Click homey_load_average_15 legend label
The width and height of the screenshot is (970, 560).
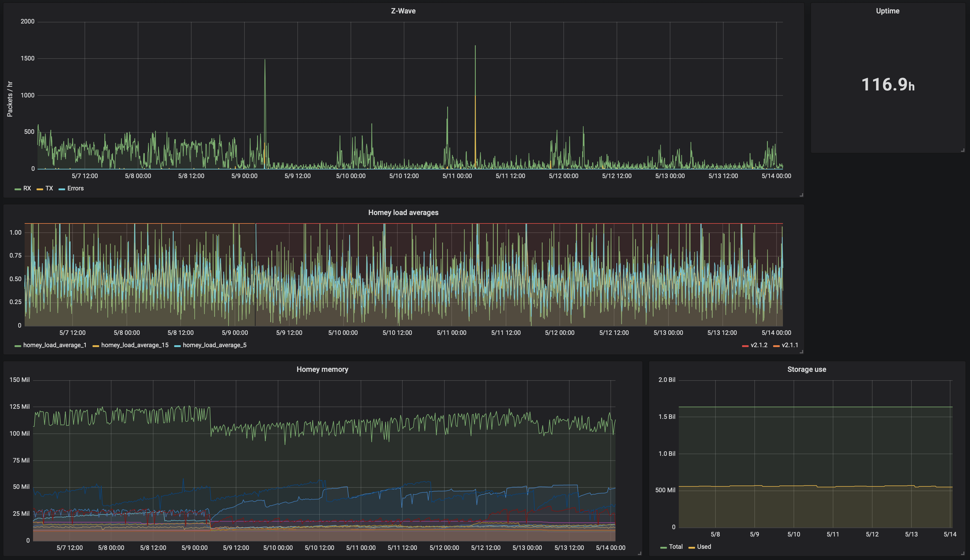[135, 346]
